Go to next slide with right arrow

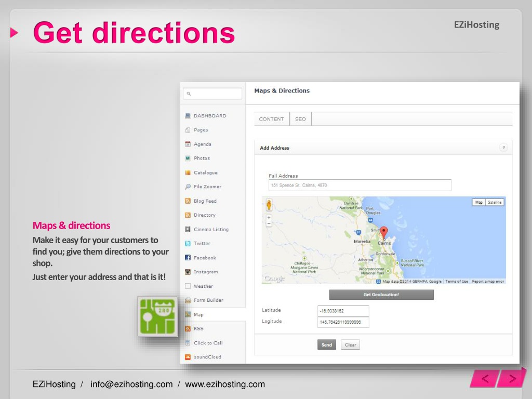tap(512, 378)
